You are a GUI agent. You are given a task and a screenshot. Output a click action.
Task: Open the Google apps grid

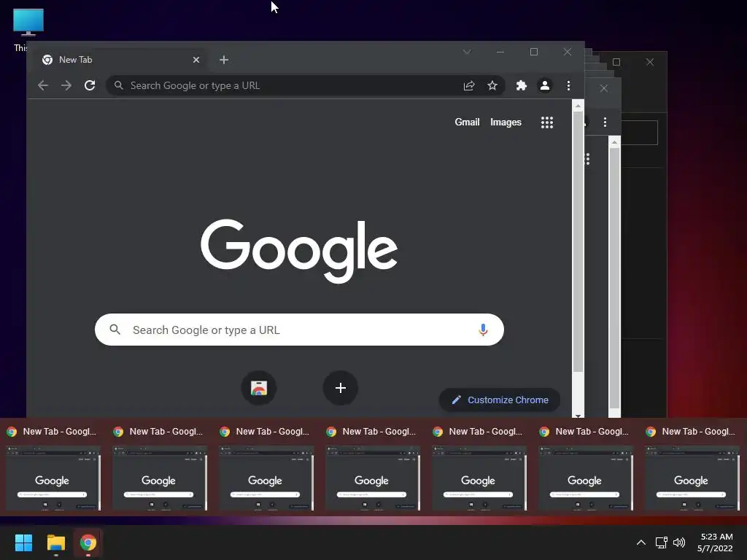tap(547, 122)
